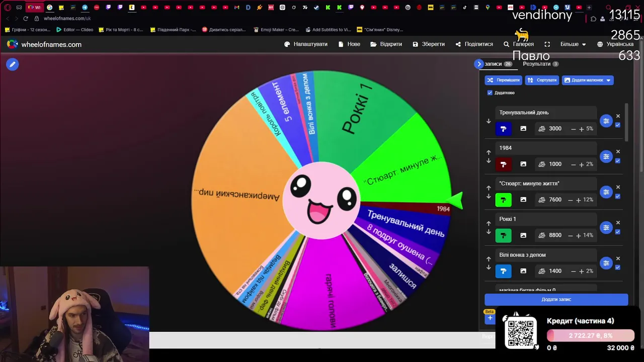Share the wheel via Поділитися

pyautogui.click(x=474, y=44)
